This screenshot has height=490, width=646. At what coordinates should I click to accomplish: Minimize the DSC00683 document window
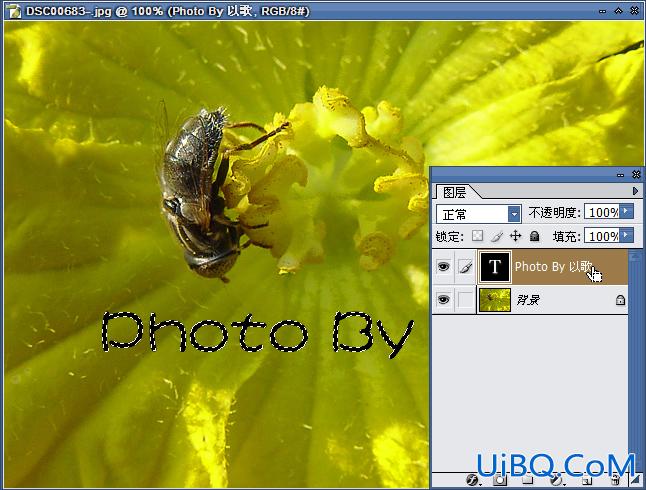point(602,11)
